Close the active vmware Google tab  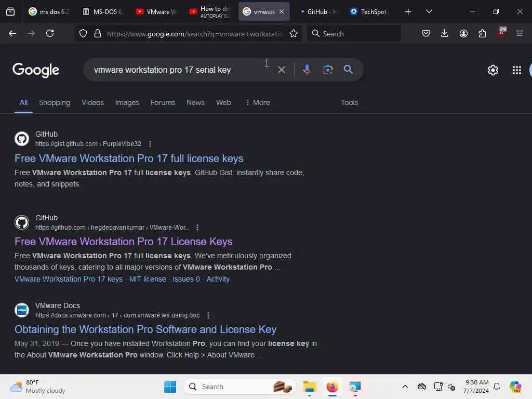[x=281, y=11]
